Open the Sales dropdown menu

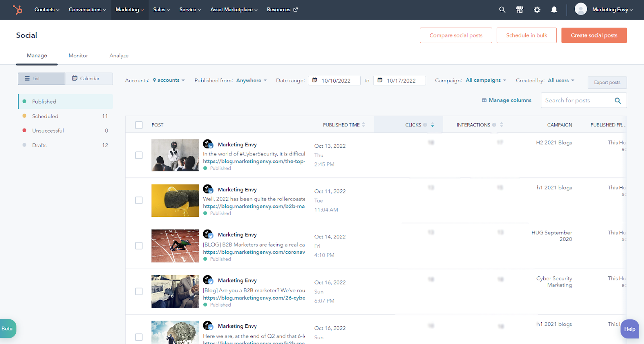coord(161,10)
